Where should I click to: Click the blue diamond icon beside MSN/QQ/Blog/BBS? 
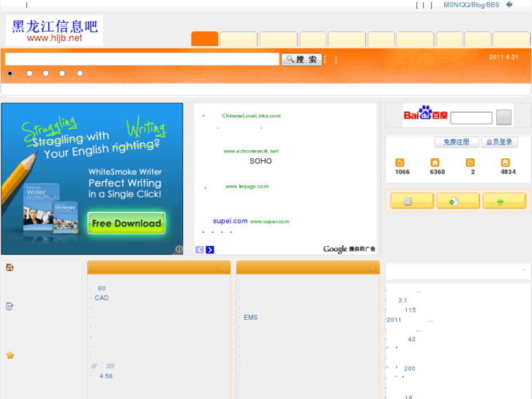[x=509, y=4]
